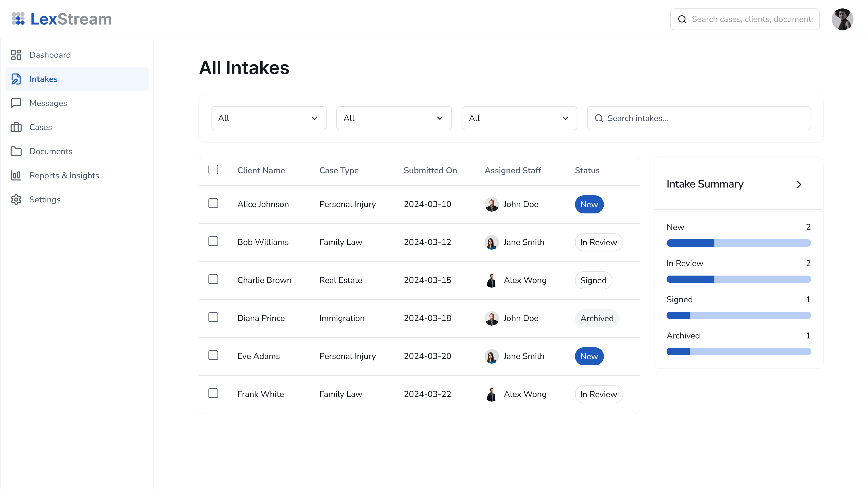
Task: Click the LexStream logo icon
Action: [18, 19]
